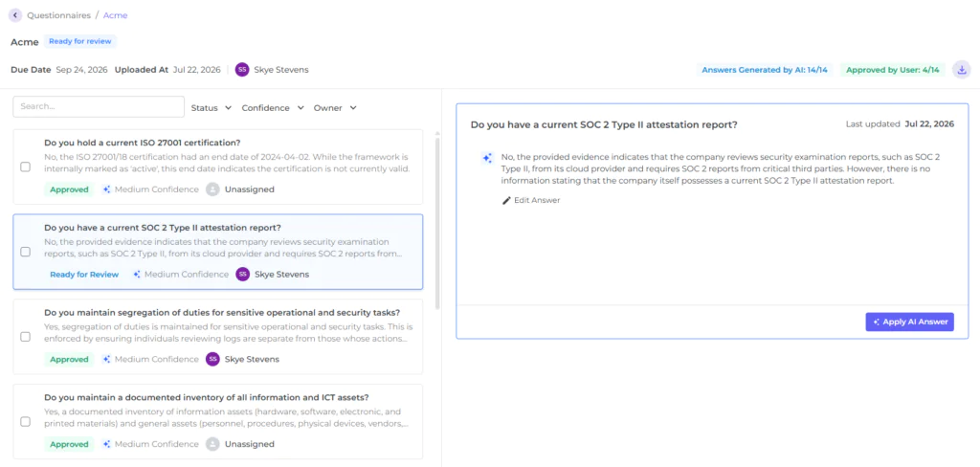
Task: Click the download icon near Approved by User
Action: coord(962,70)
